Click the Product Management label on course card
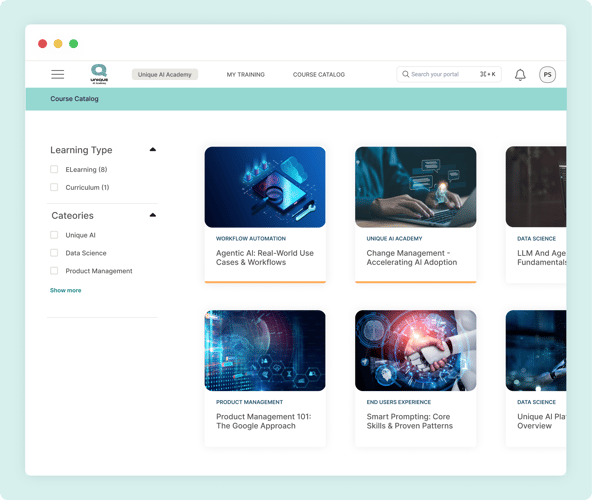Image resolution: width=592 pixels, height=500 pixels. (x=249, y=402)
